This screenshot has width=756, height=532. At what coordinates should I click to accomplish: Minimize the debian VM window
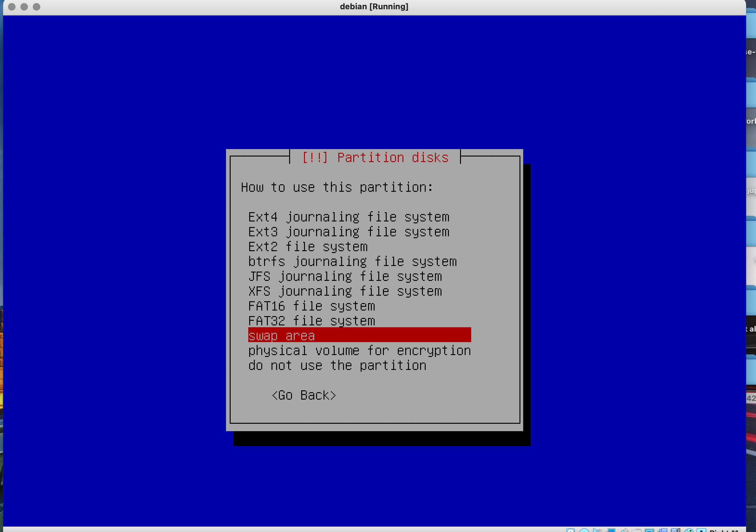click(x=24, y=6)
